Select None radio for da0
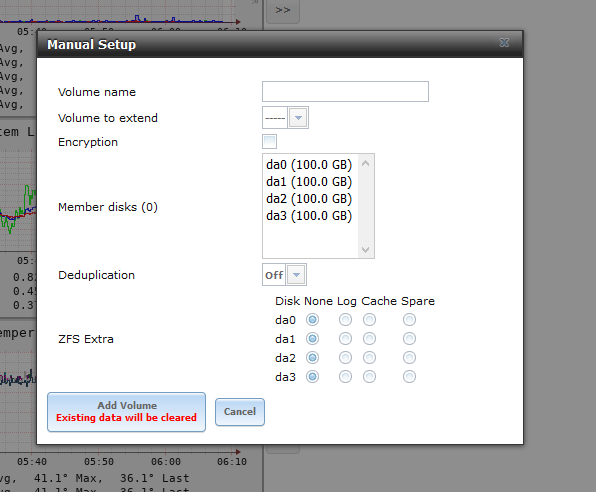 pyautogui.click(x=312, y=320)
